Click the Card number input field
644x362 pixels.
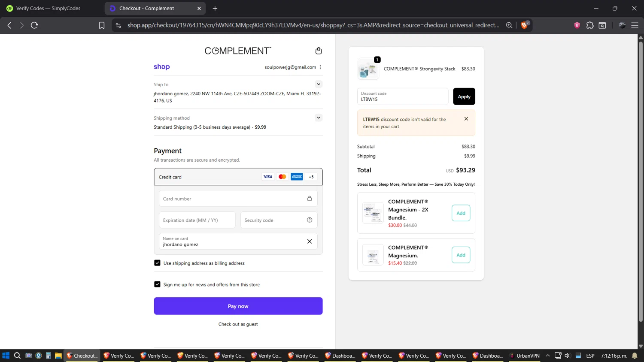click(x=238, y=199)
